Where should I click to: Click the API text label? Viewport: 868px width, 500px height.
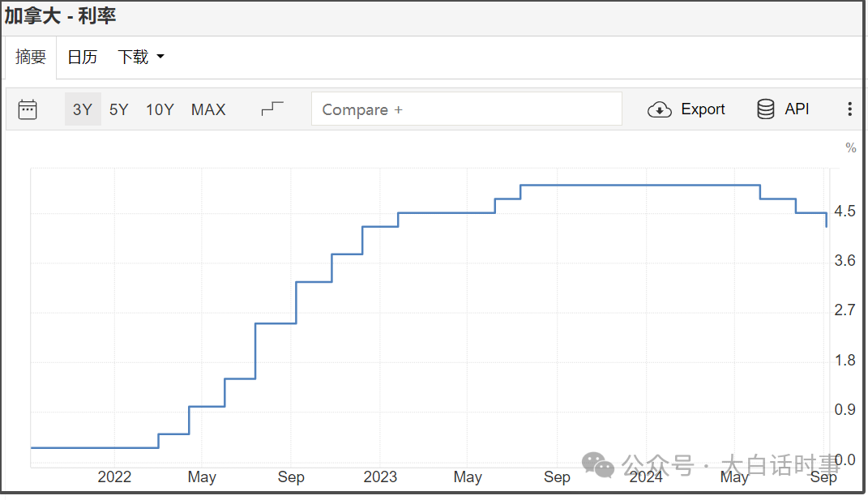797,109
